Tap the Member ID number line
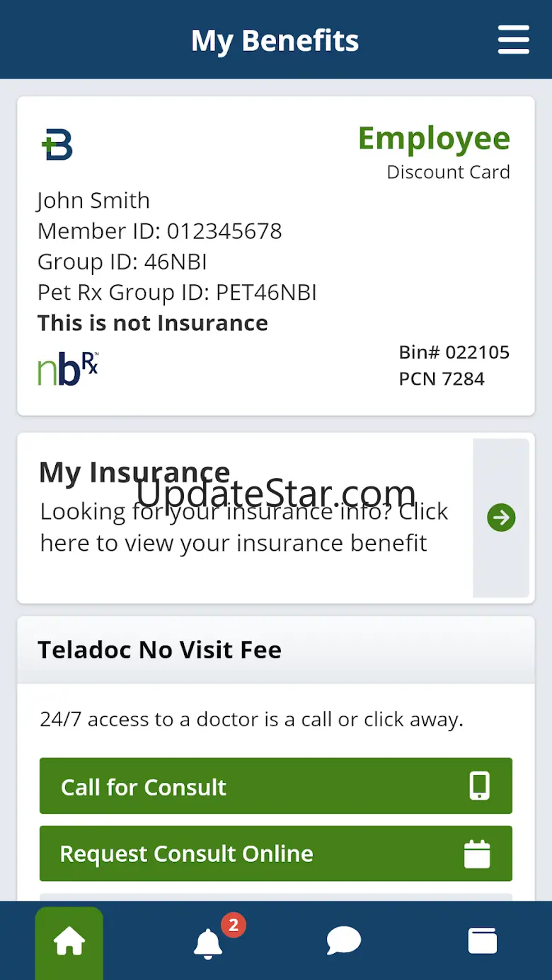This screenshot has width=552, height=980. click(x=160, y=231)
